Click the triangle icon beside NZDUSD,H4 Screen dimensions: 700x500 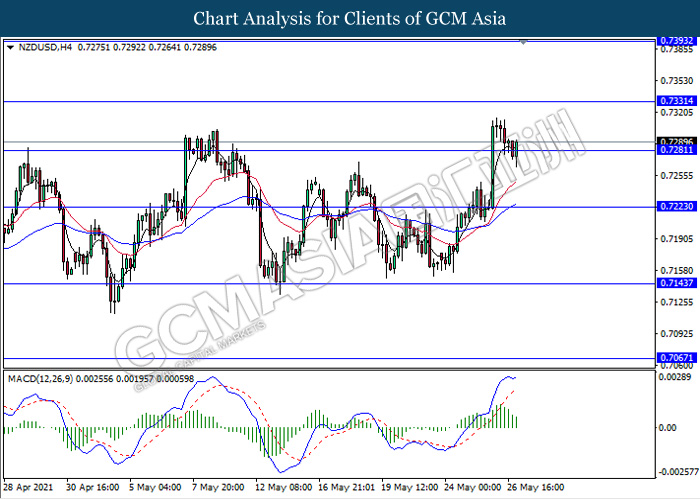click(x=10, y=47)
